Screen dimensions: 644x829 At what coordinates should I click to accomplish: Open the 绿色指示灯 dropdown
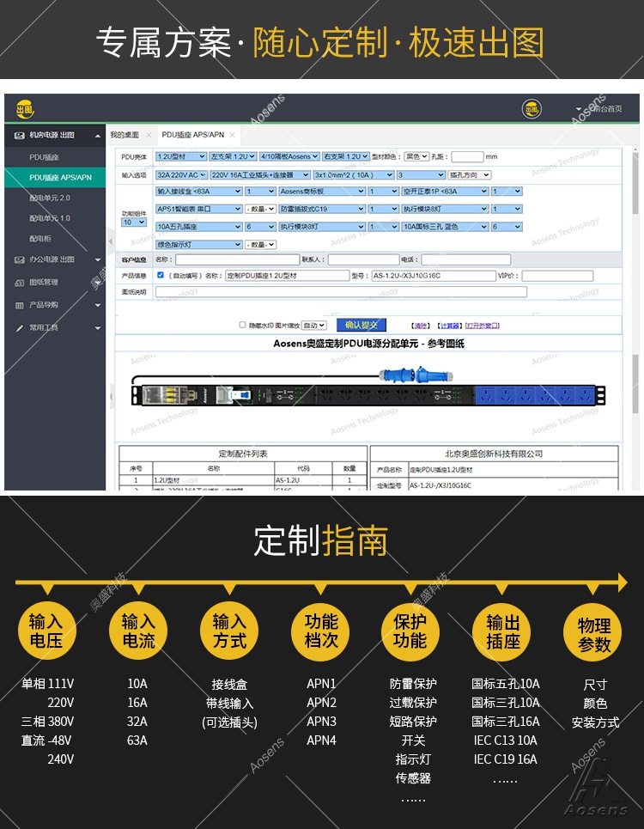click(198, 244)
